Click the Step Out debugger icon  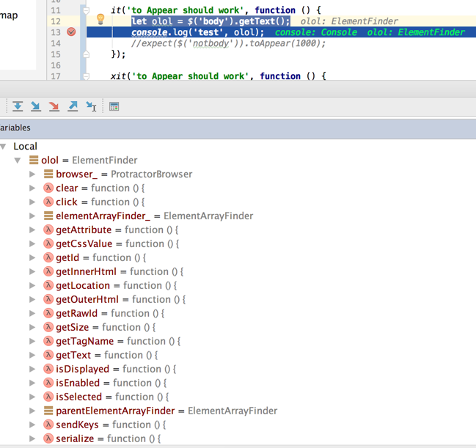click(x=73, y=106)
